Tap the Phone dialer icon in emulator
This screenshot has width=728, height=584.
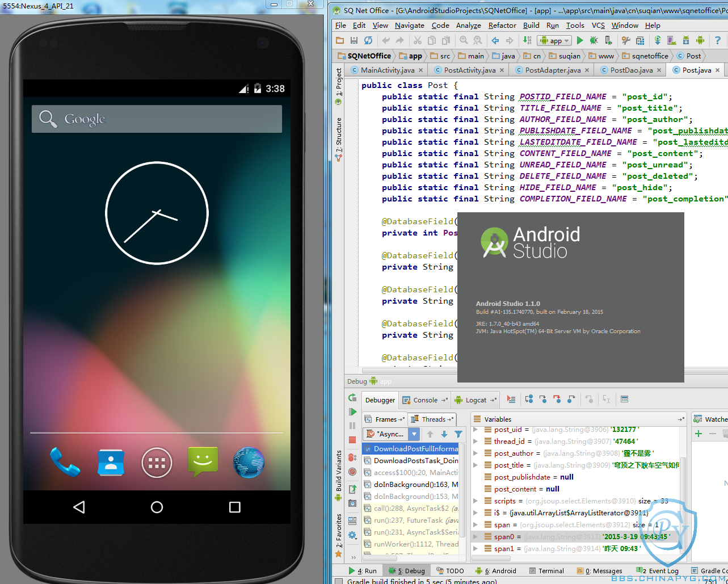(x=65, y=462)
